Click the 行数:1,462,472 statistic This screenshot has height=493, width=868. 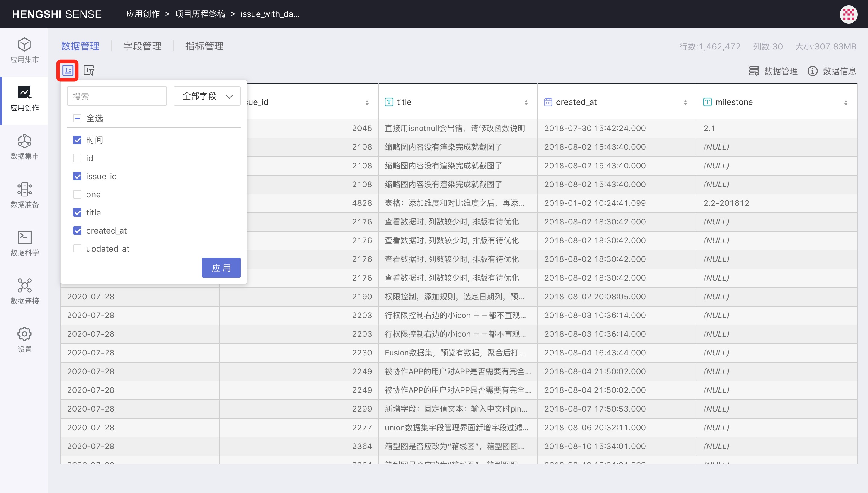tap(710, 46)
